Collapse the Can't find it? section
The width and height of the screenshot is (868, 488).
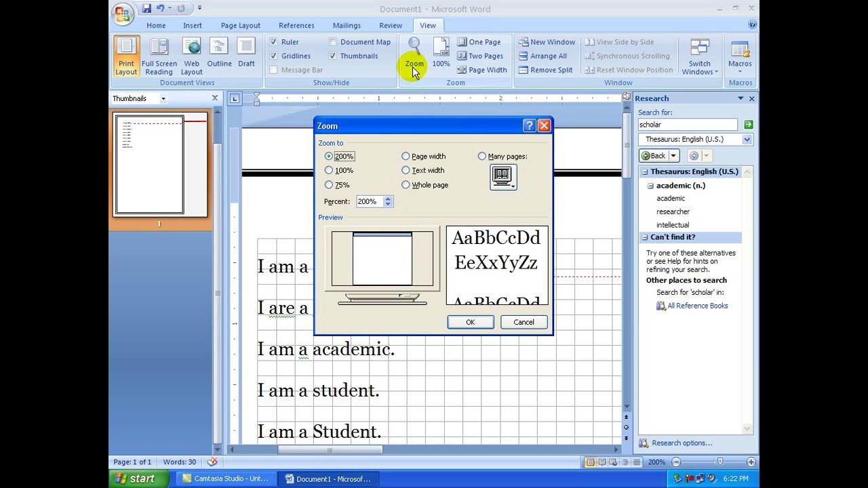[x=645, y=238]
